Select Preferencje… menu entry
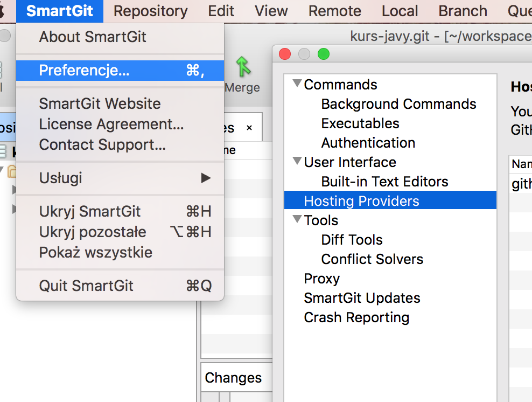 point(120,70)
